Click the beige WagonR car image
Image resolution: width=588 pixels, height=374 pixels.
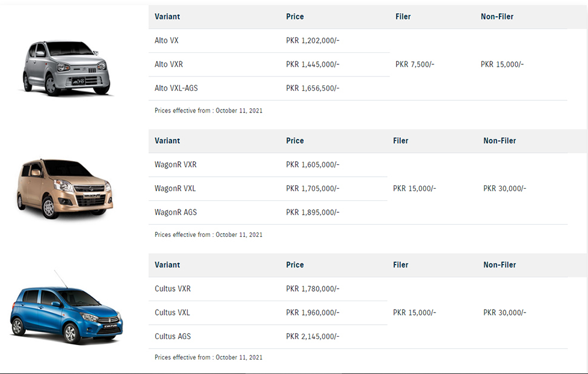65,188
